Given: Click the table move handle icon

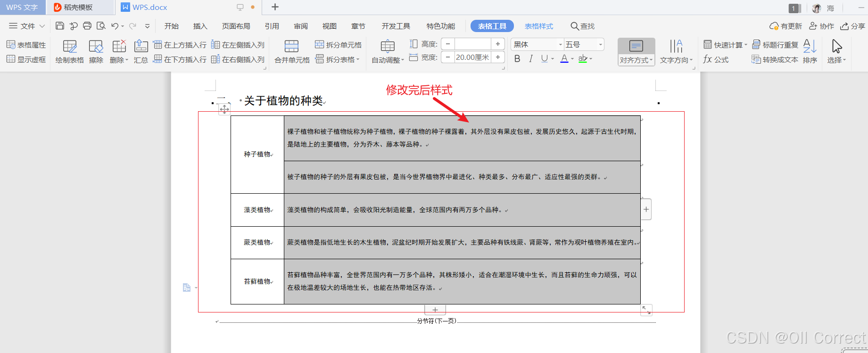Looking at the screenshot, I should [224, 109].
